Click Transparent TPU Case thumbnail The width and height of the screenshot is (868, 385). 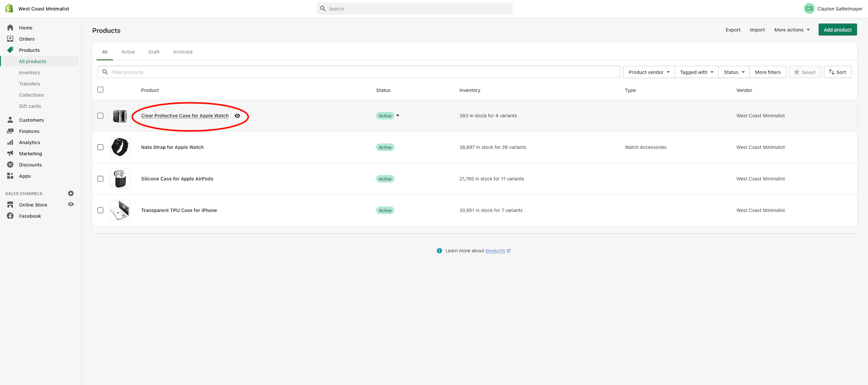click(120, 210)
